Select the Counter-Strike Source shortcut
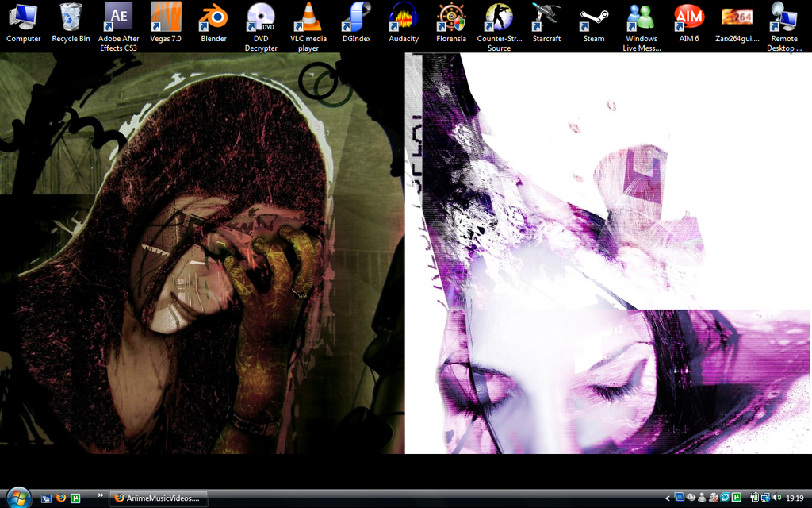Screen dimensions: 812x508 tap(500, 27)
